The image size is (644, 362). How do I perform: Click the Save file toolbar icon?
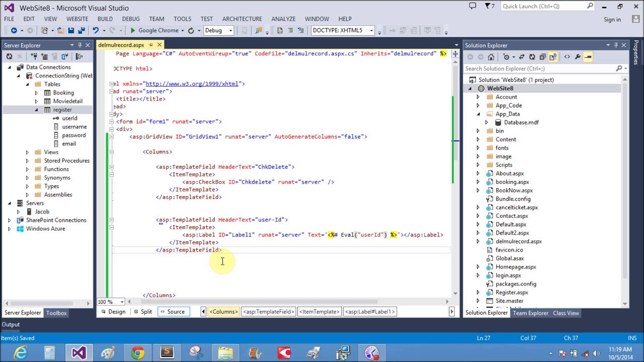click(71, 31)
